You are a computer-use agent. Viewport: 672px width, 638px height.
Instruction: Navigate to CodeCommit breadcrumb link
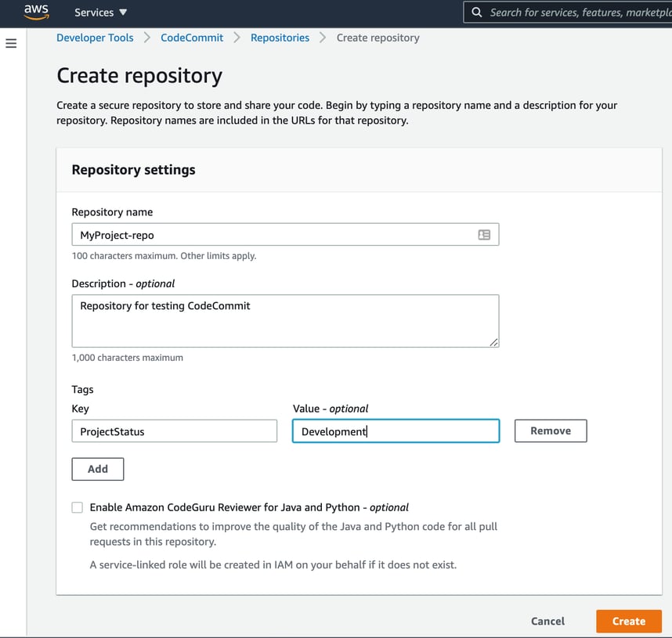click(192, 38)
